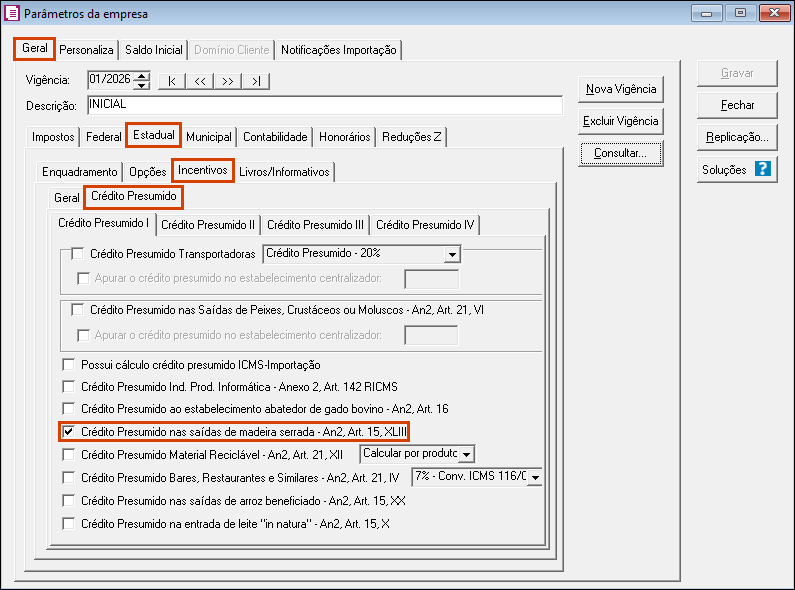This screenshot has width=795, height=590.
Task: Select the Contabilidade tab
Action: click(275, 137)
